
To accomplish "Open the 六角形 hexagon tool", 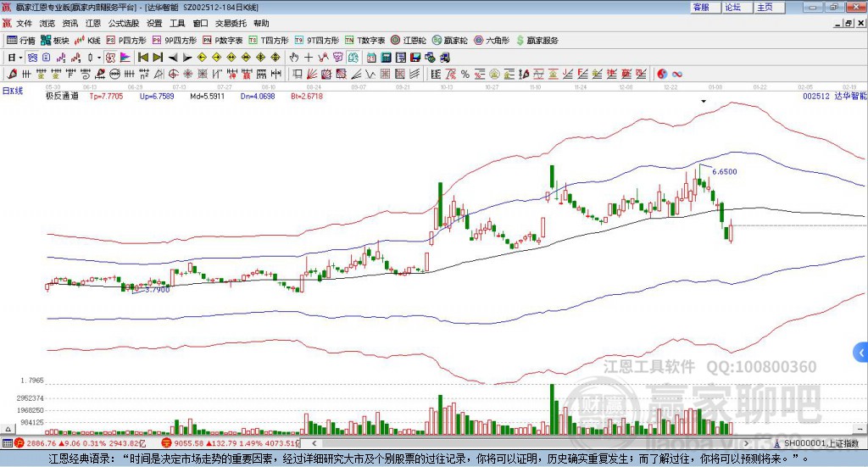I will (x=492, y=41).
